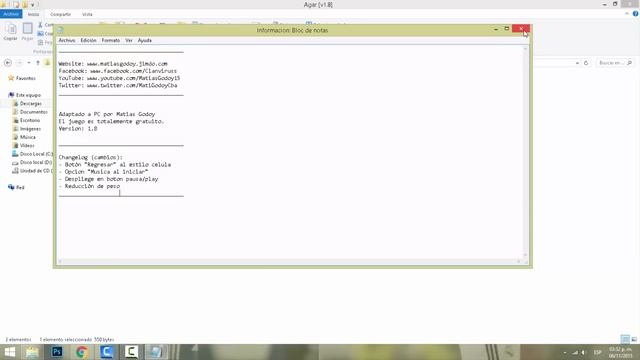Open Photoshop from the taskbar
The width and height of the screenshot is (640, 360).
[x=57, y=352]
